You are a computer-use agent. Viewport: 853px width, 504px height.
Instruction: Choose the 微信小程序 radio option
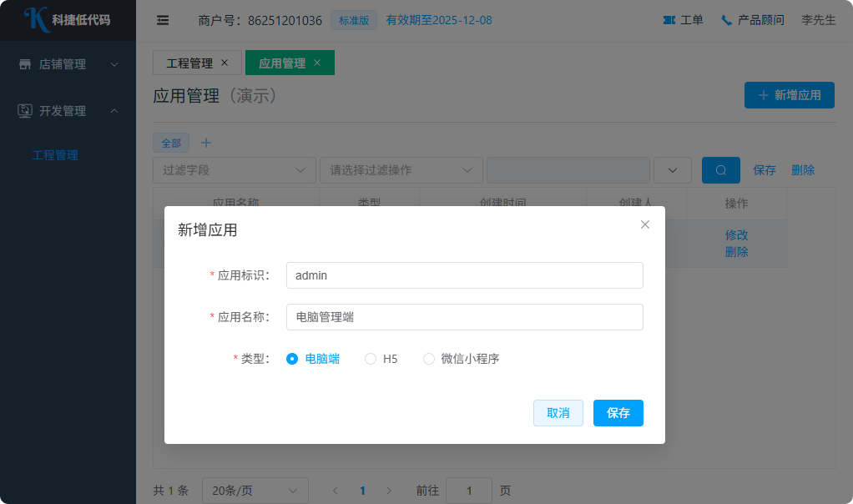429,359
